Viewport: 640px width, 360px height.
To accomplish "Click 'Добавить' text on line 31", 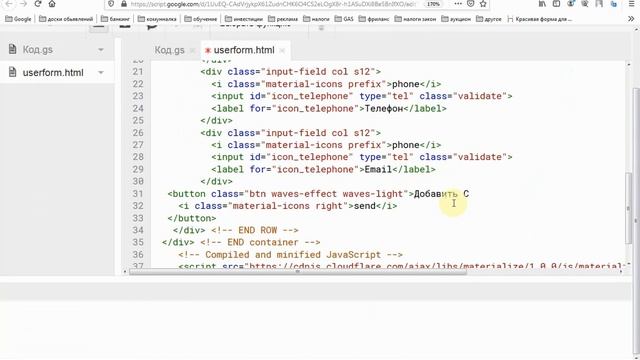I will [436, 194].
